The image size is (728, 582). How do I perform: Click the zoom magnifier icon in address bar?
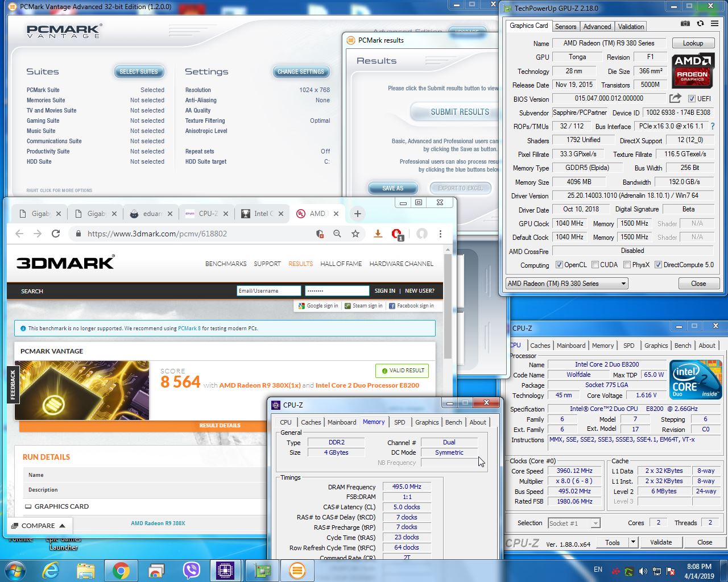coord(337,234)
